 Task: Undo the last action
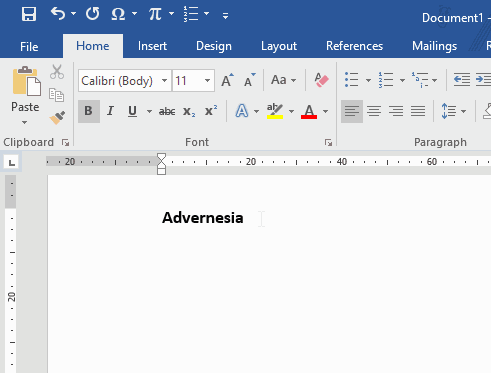click(x=58, y=14)
